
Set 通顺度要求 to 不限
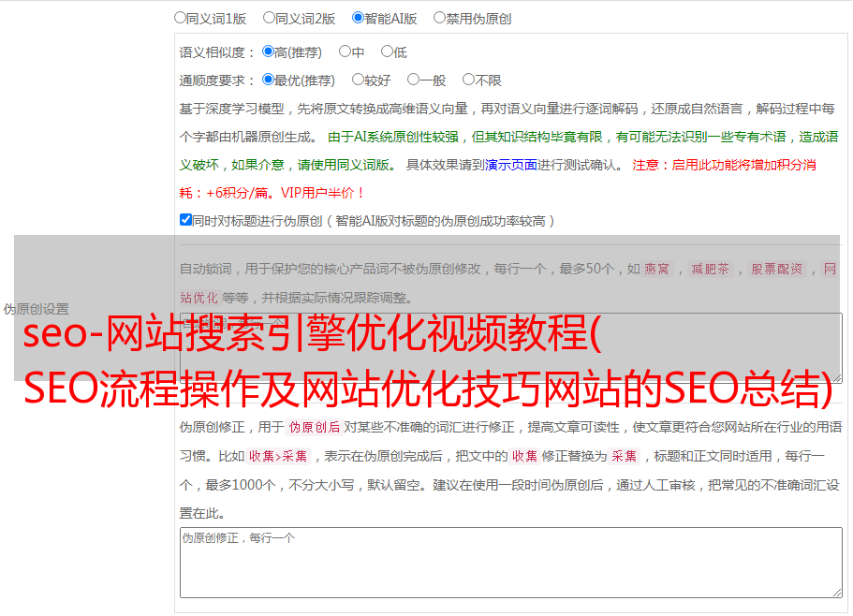point(468,80)
